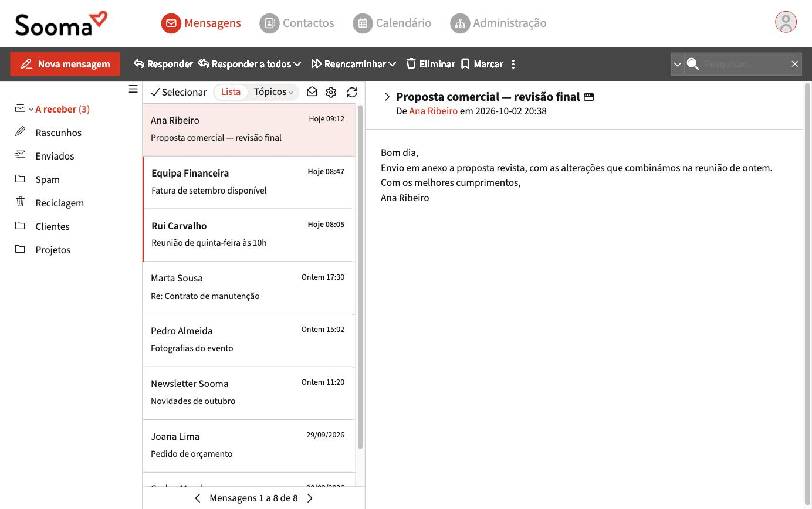Open the Newsletter Sooma message
Viewport: 812px width, 509px height.
point(249,393)
